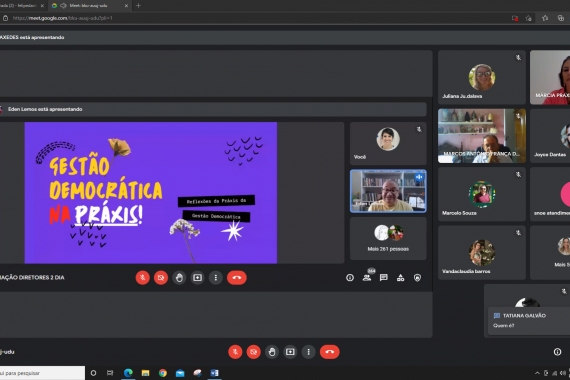Open Mail app from taskbar
The height and width of the screenshot is (380, 570).
pos(180,373)
